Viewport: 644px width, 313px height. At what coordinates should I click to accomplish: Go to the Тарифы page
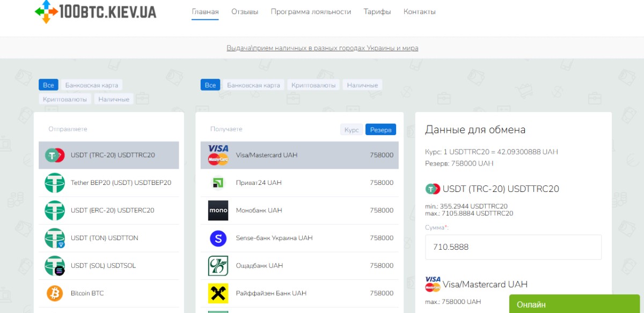click(x=377, y=12)
